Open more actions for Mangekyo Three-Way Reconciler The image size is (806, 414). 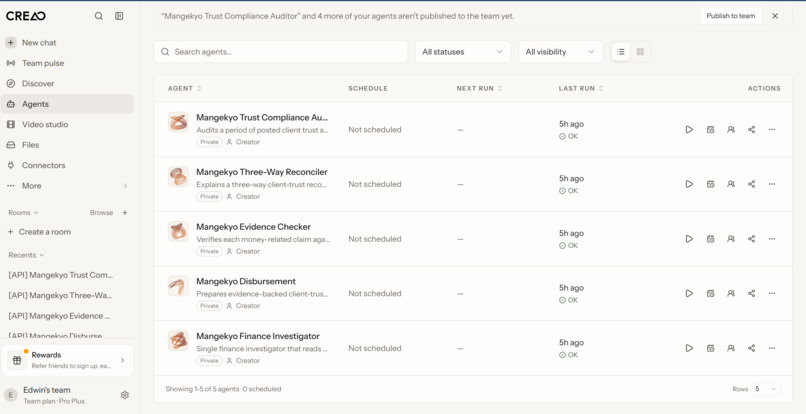(772, 184)
